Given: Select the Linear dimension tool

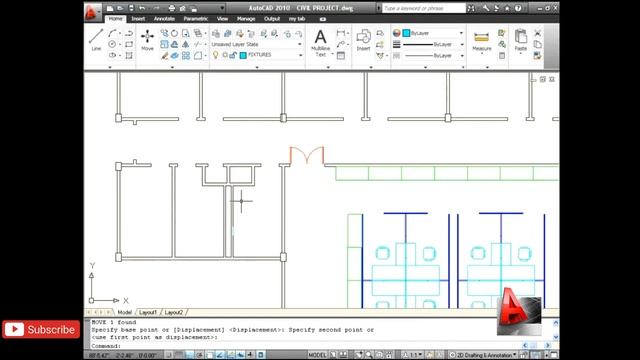Looking at the screenshot, I should coord(340,33).
